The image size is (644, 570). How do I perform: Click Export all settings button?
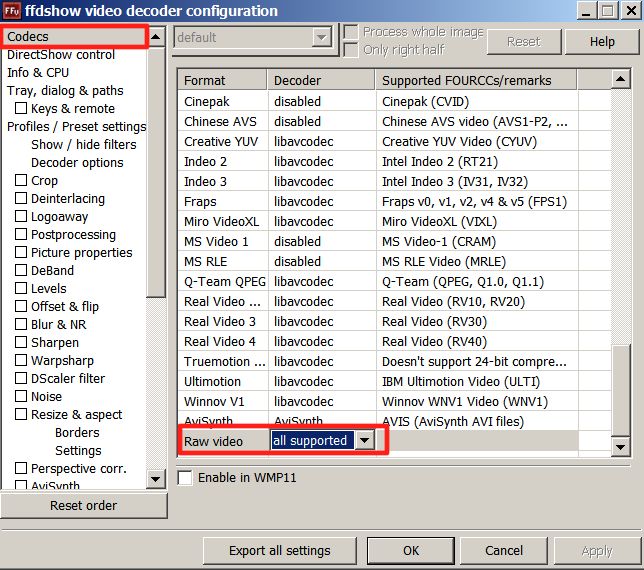tap(280, 551)
